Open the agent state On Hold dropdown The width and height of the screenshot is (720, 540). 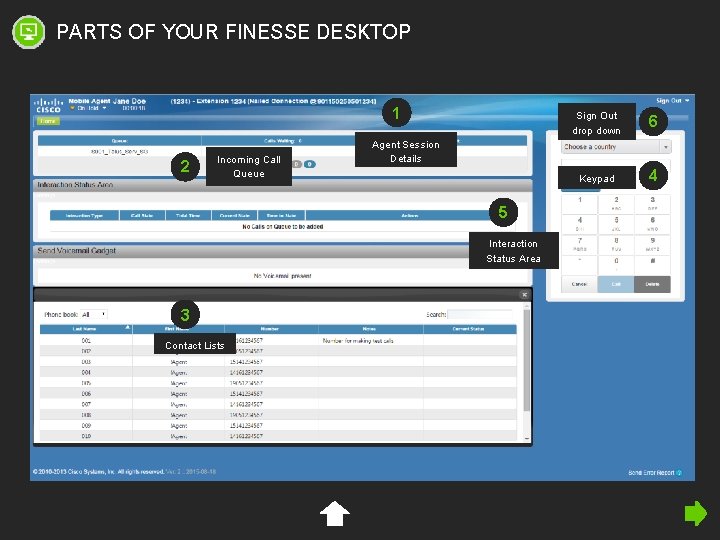point(88,108)
